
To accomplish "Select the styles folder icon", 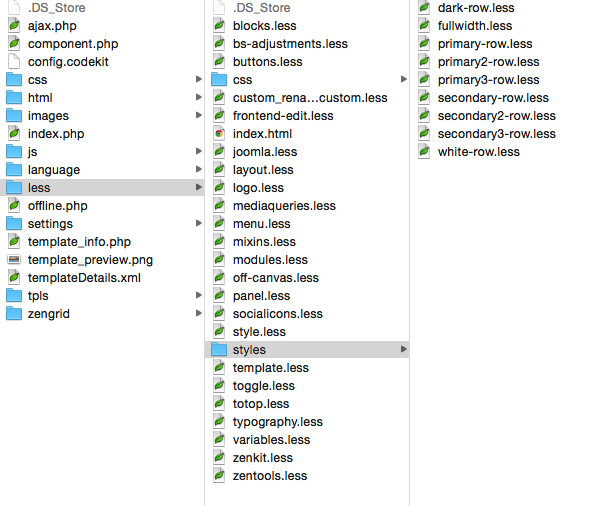I will click(x=219, y=349).
